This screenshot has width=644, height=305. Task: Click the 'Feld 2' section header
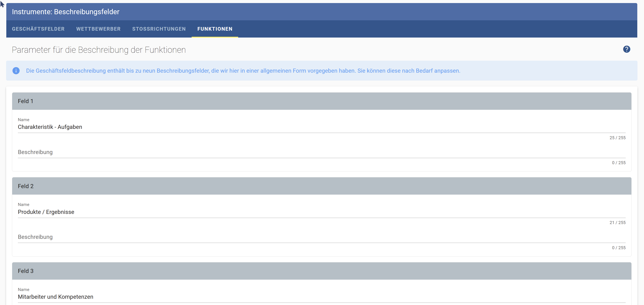(x=322, y=186)
